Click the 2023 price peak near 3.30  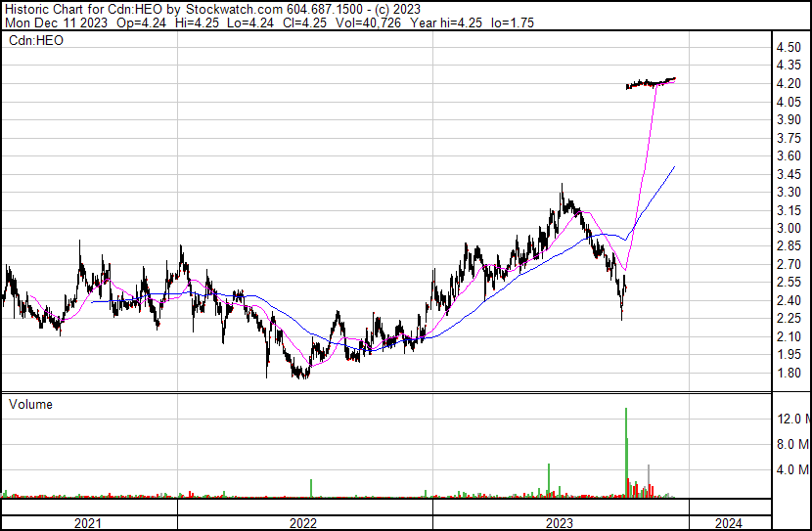click(562, 186)
